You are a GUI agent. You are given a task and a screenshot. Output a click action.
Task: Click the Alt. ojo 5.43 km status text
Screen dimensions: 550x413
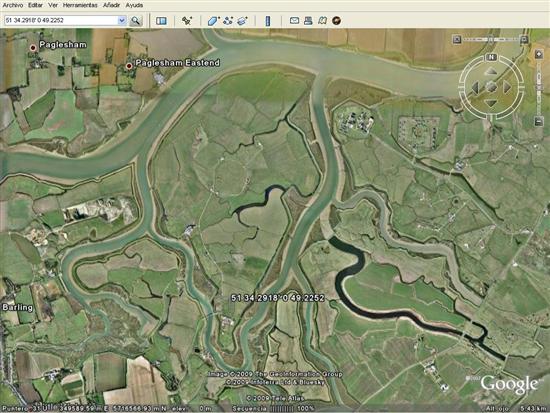pos(515,408)
